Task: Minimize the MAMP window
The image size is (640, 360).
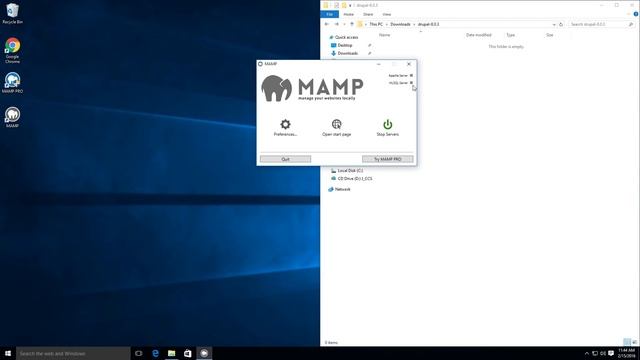Action: (379, 64)
